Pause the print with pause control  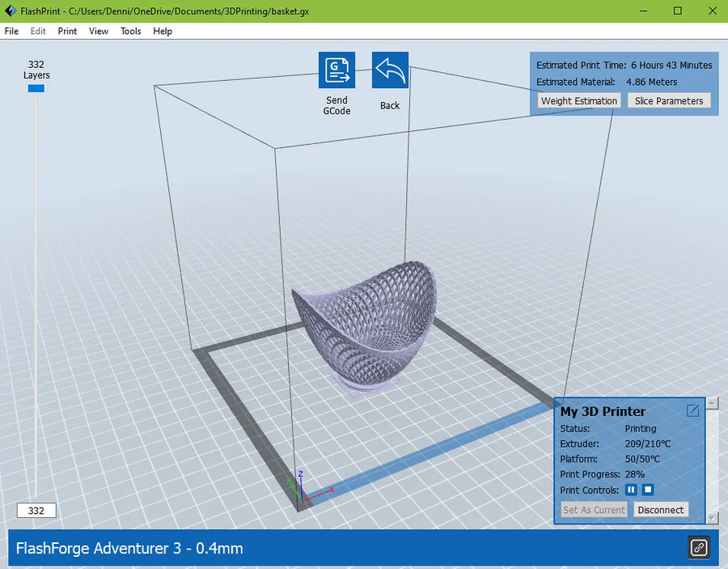coord(631,490)
